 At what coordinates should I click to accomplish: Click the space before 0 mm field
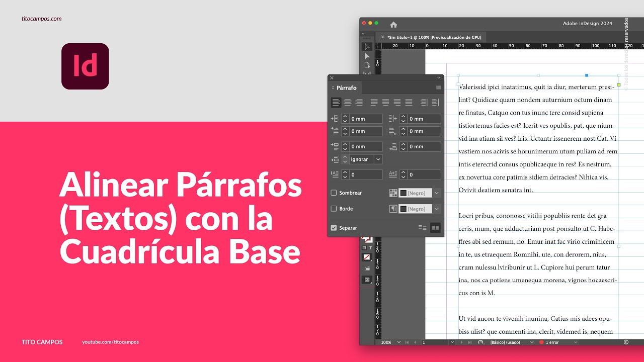coord(366,147)
